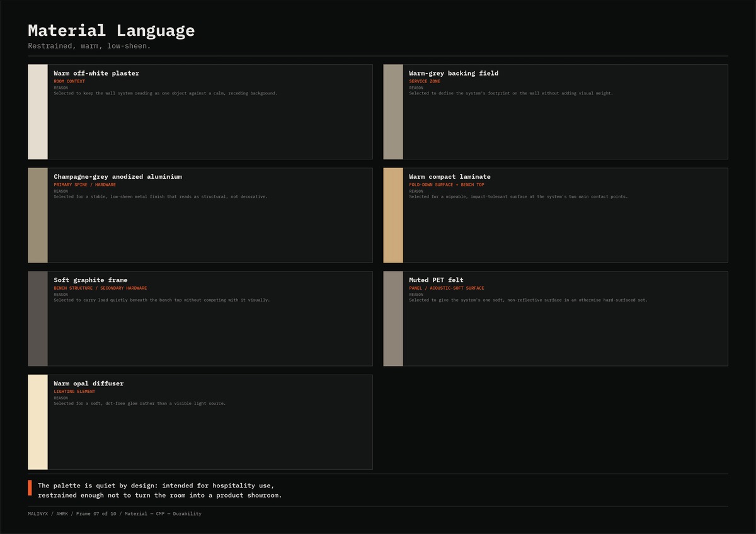The width and height of the screenshot is (756, 534).
Task: Select the subtitle "Restrained, warm, low-sheen."
Action: pos(89,46)
